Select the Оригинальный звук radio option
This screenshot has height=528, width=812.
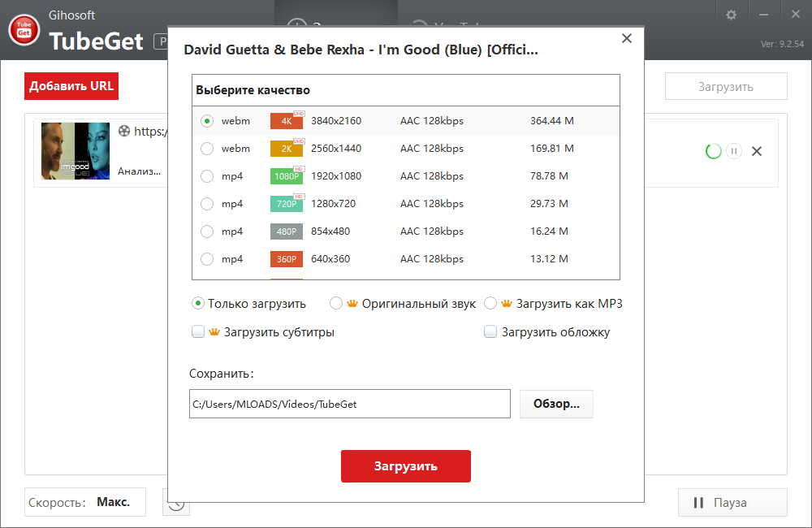point(335,302)
